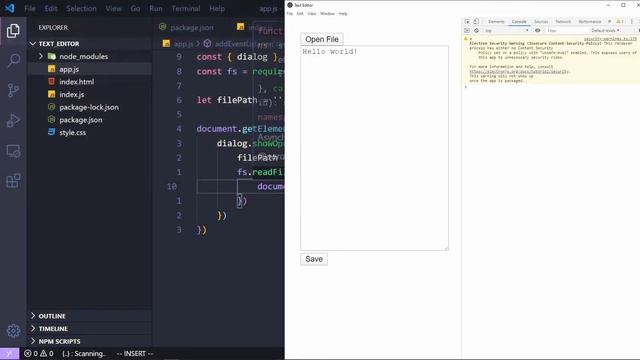Open the Terminal menu in VS Code

point(186,8)
